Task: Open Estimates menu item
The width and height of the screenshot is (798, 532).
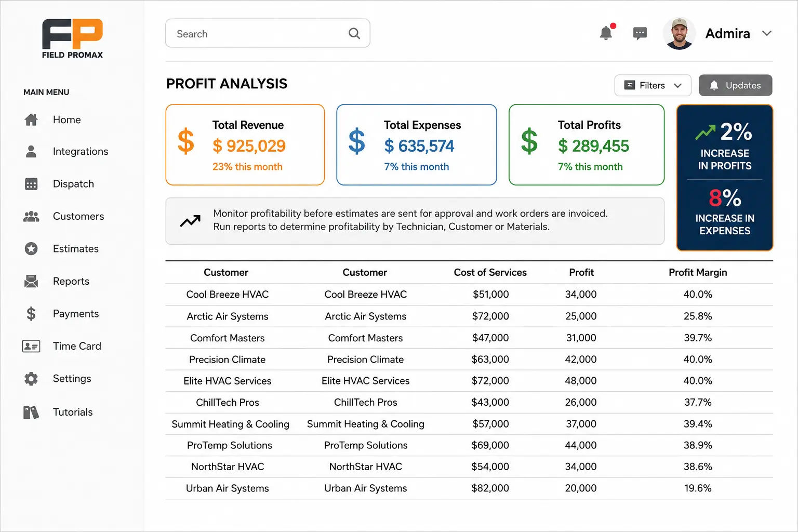Action: point(76,249)
